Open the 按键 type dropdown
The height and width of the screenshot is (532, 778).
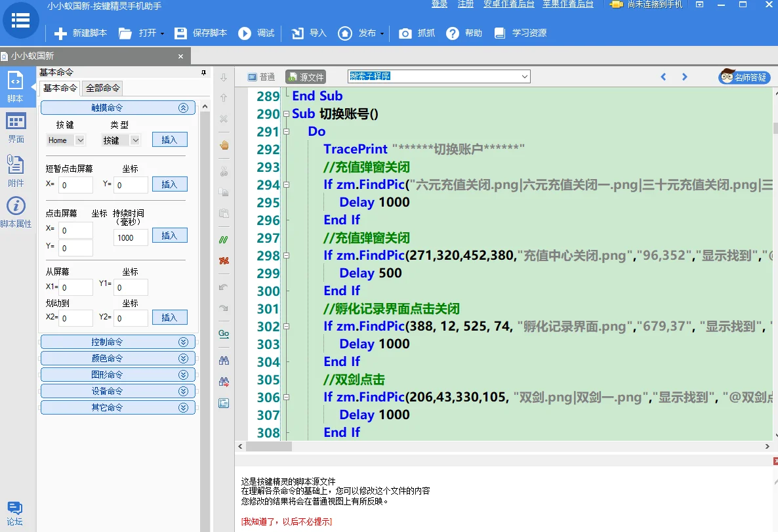pyautogui.click(x=135, y=140)
